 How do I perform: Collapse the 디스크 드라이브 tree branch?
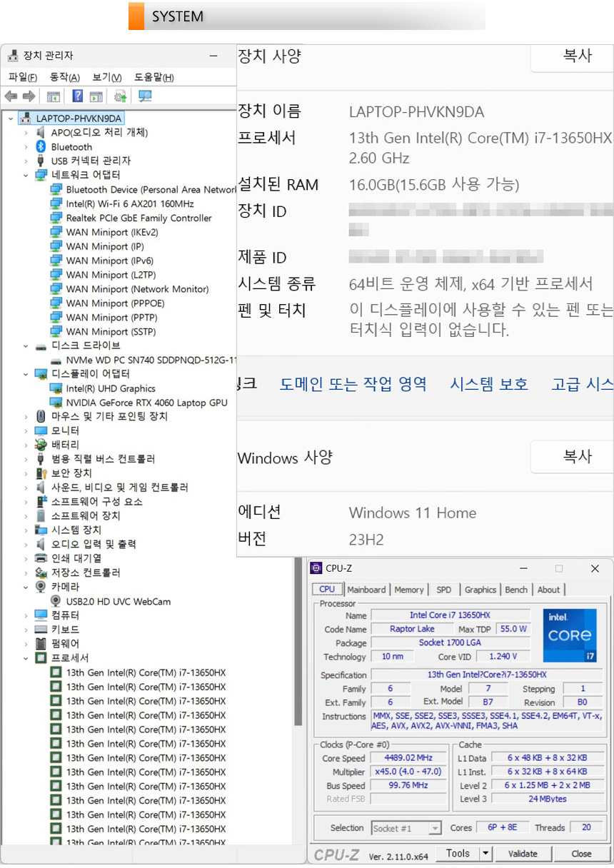click(x=26, y=345)
